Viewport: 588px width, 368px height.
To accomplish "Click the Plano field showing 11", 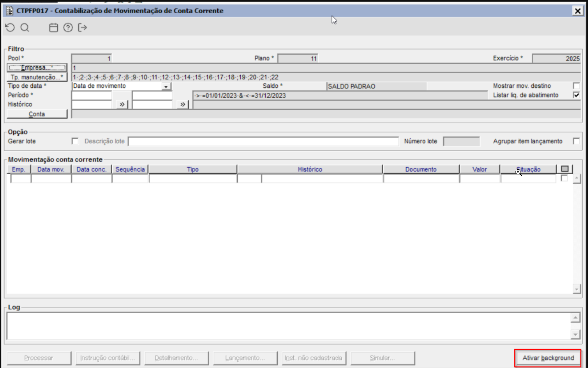I will 298,58.
